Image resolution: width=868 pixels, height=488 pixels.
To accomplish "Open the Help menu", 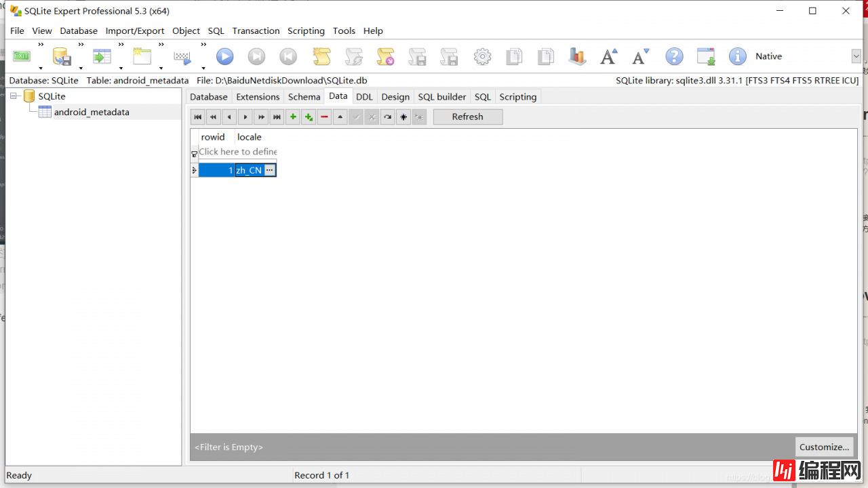I will (373, 30).
